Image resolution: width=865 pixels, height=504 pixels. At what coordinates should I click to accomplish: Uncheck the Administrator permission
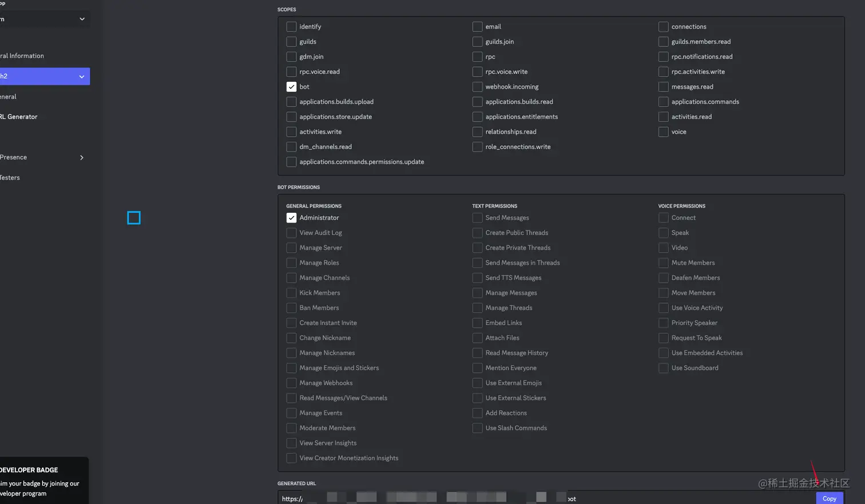point(292,218)
